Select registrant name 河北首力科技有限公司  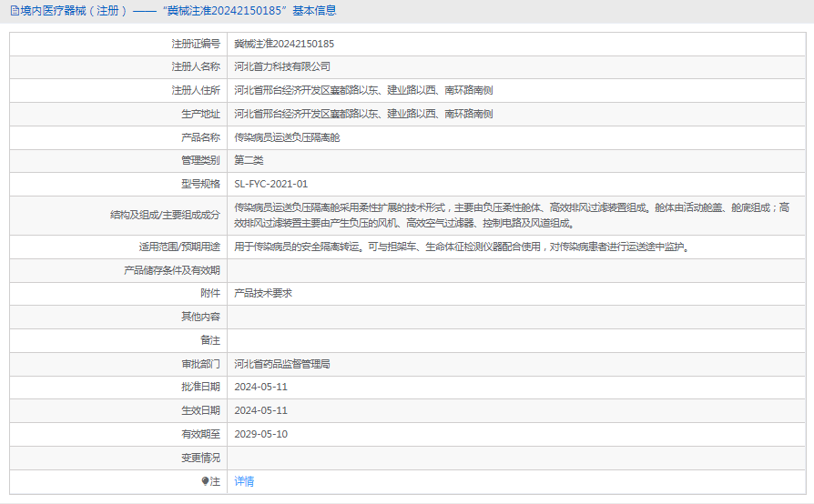tap(282, 67)
